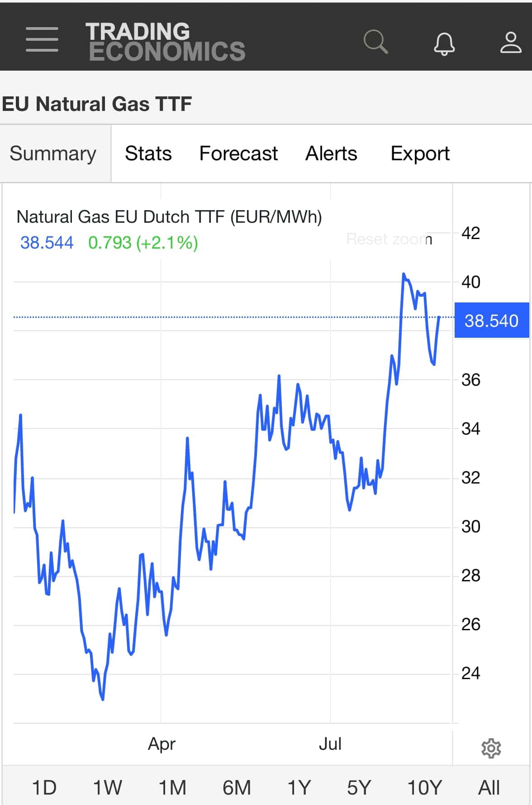
Task: Open the user account profile icon
Action: [x=511, y=43]
